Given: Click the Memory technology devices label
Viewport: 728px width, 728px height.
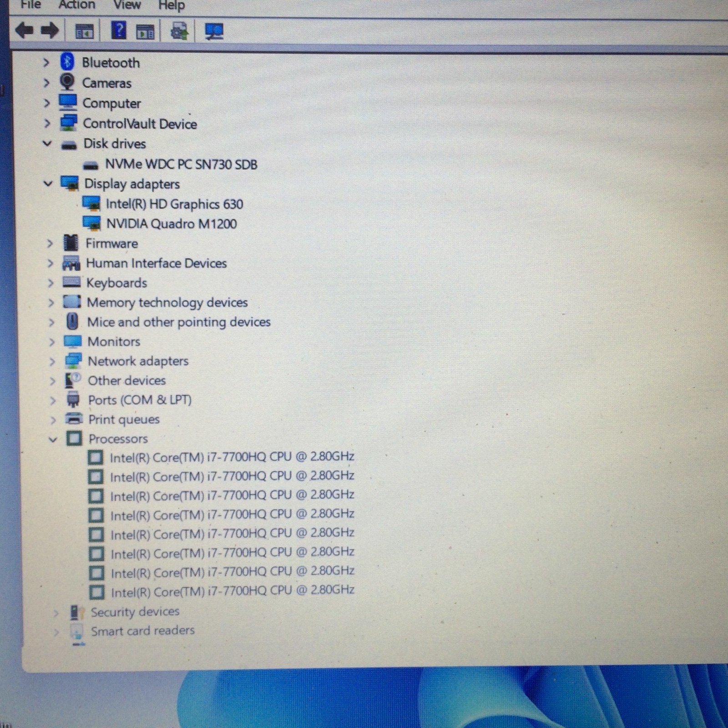Looking at the screenshot, I should [167, 302].
